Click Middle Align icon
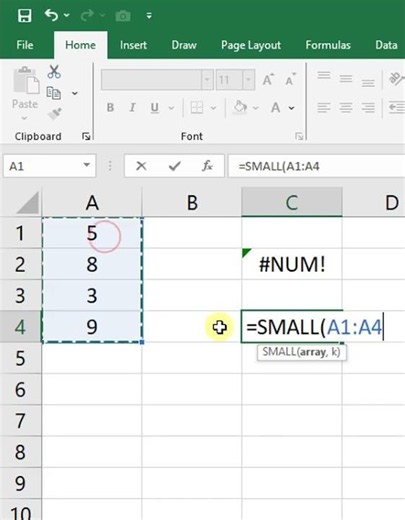The width and height of the screenshot is (405, 520). pyautogui.click(x=346, y=79)
